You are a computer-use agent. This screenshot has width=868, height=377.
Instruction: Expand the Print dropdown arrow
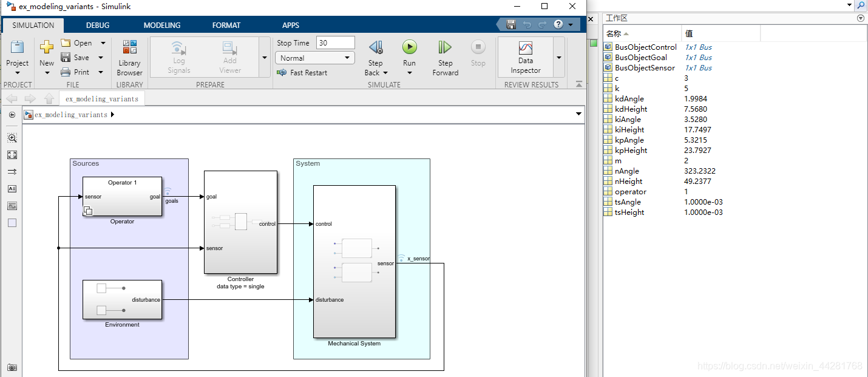pos(101,72)
